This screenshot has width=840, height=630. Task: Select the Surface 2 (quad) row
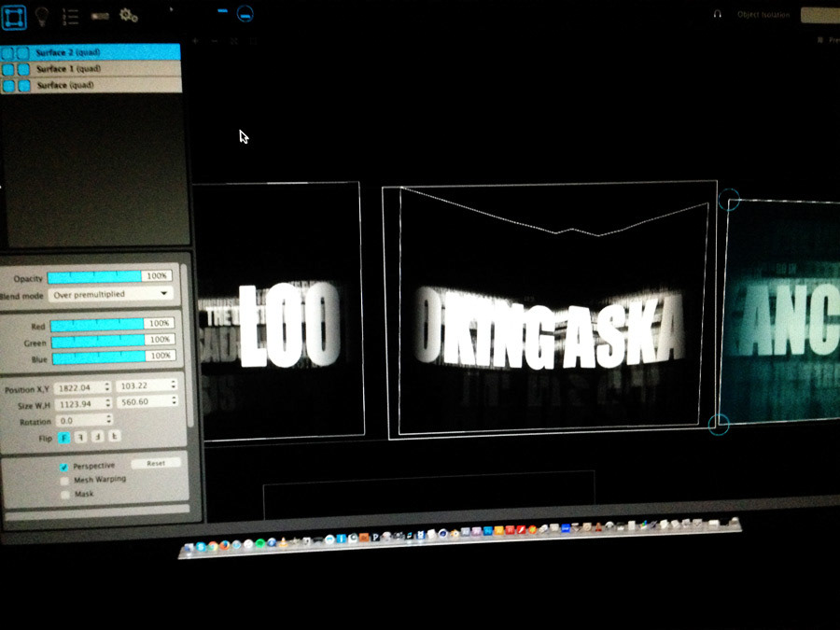(x=91, y=52)
